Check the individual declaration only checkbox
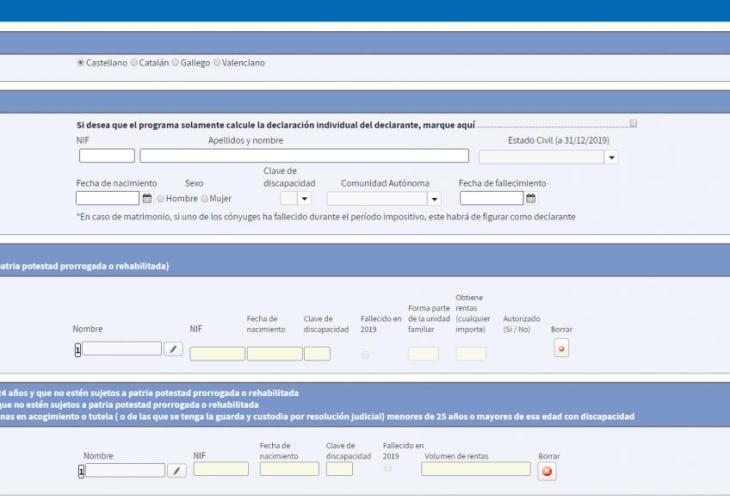This screenshot has width=730, height=500. click(633, 124)
